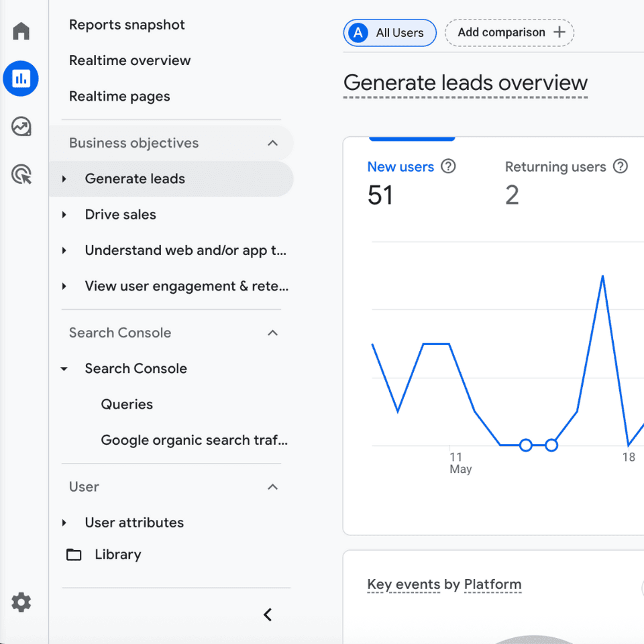Expand the User attributes tree item
Image resolution: width=644 pixels, height=644 pixels.
pos(64,523)
